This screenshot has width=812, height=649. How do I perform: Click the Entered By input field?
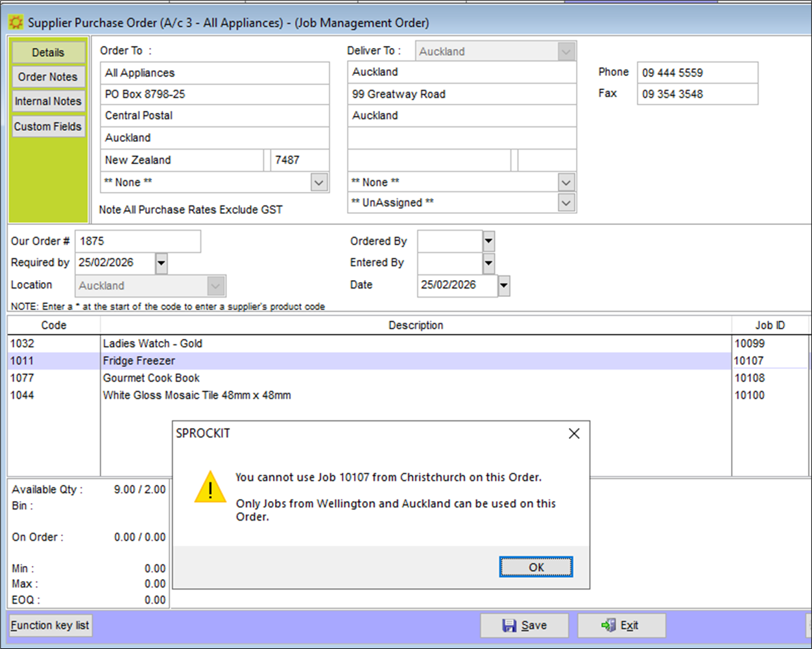(x=450, y=263)
